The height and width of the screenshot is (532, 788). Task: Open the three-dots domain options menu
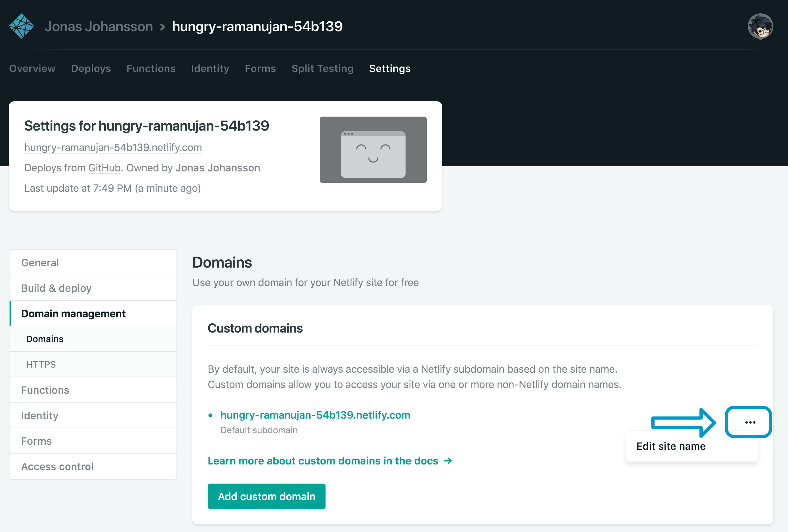[x=750, y=422]
